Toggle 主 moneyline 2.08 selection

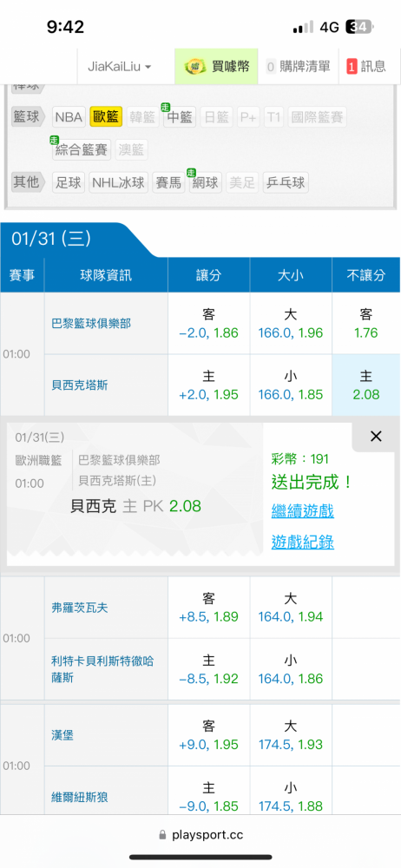pyautogui.click(x=366, y=385)
